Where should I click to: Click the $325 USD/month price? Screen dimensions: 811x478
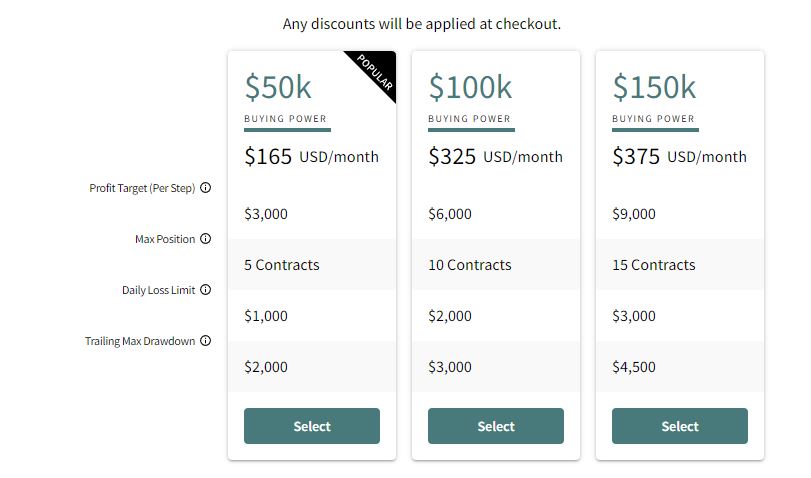(x=495, y=157)
